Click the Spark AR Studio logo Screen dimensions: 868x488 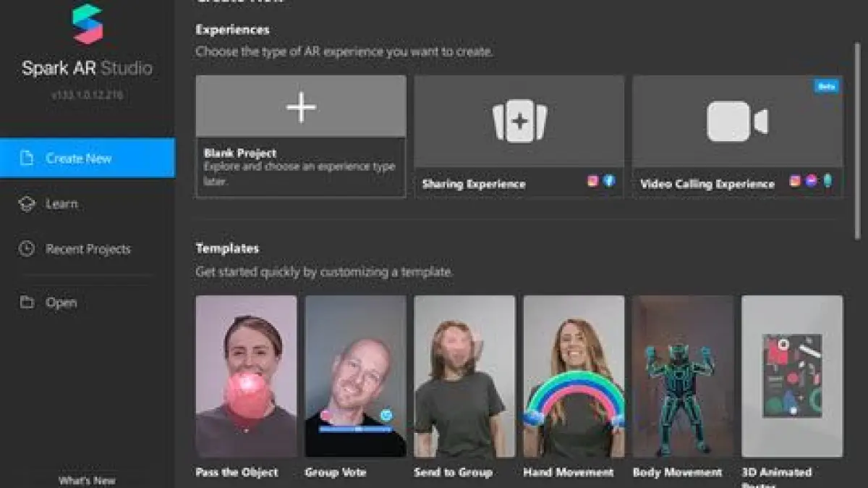pos(88,25)
